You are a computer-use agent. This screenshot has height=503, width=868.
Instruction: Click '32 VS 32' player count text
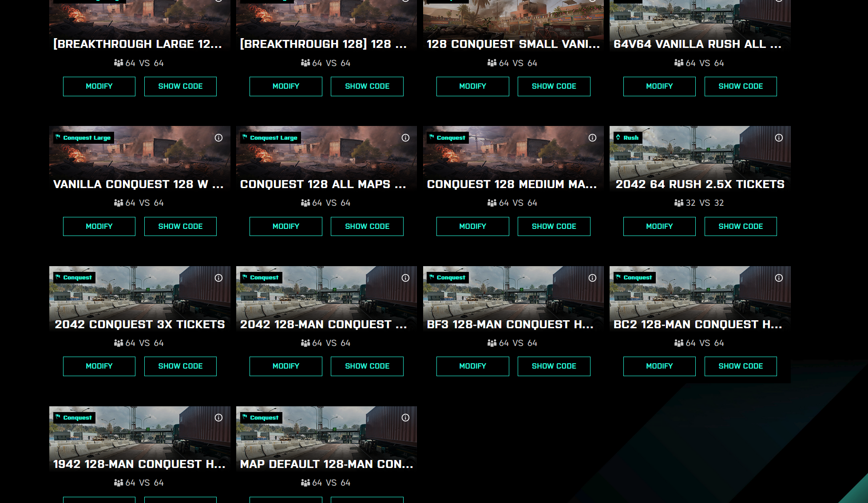coord(705,203)
